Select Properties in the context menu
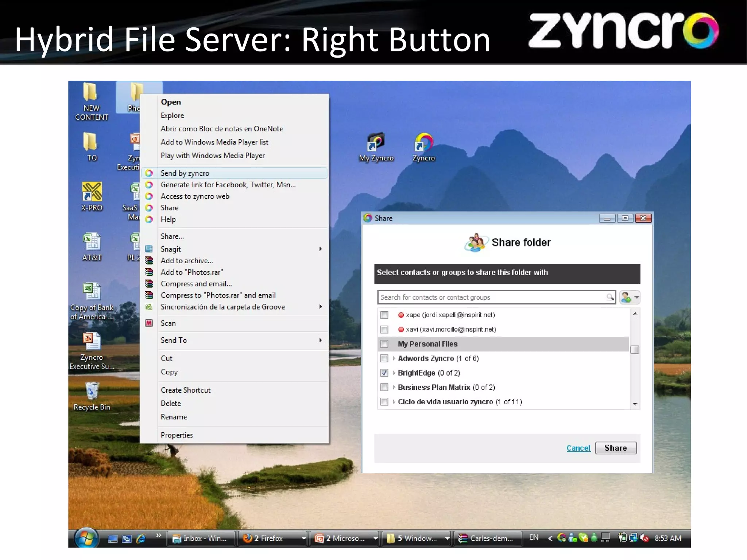 click(x=235, y=435)
